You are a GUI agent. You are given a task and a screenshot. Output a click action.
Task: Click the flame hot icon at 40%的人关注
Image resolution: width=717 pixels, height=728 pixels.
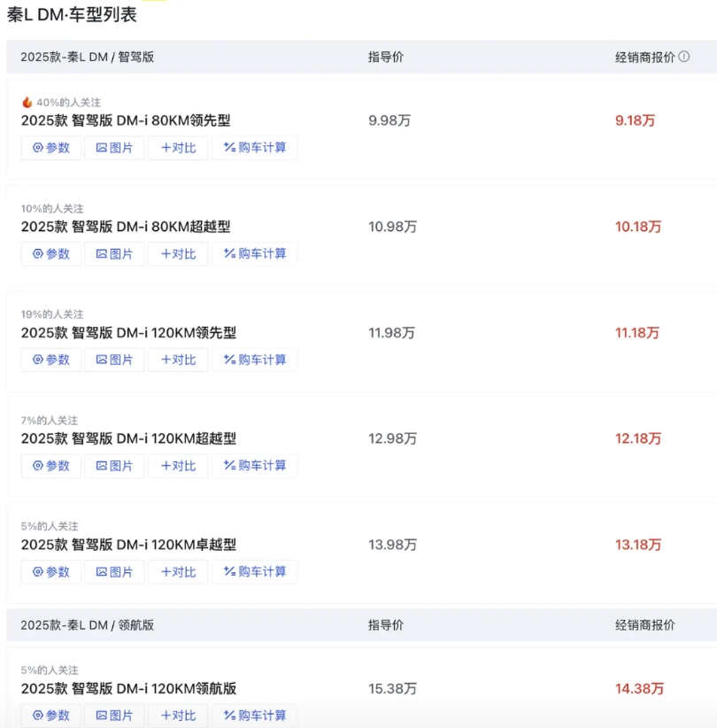point(27,102)
